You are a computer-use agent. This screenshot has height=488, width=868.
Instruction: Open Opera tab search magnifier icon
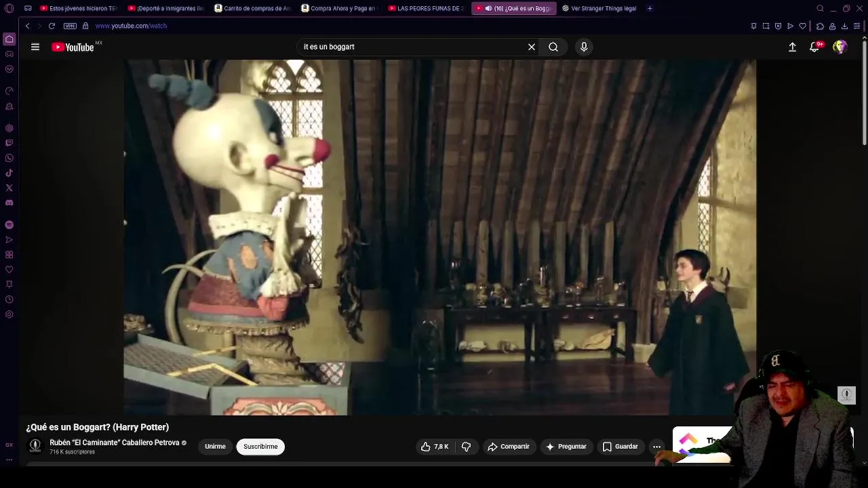[820, 9]
